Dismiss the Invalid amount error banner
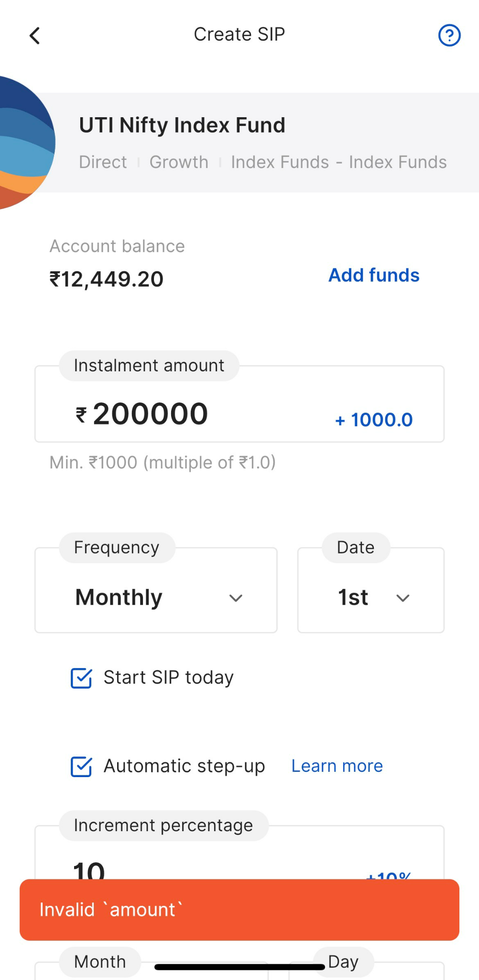The width and height of the screenshot is (479, 980). (x=239, y=910)
